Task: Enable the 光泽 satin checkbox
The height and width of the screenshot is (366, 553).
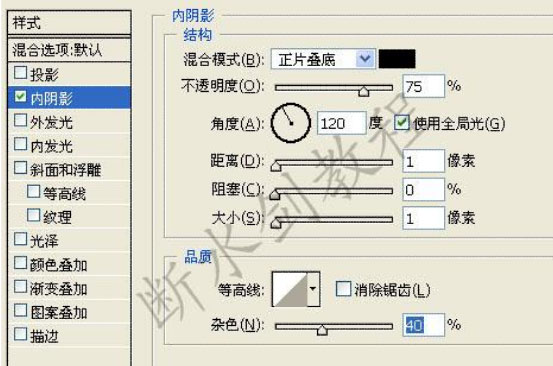Action: coord(20,239)
